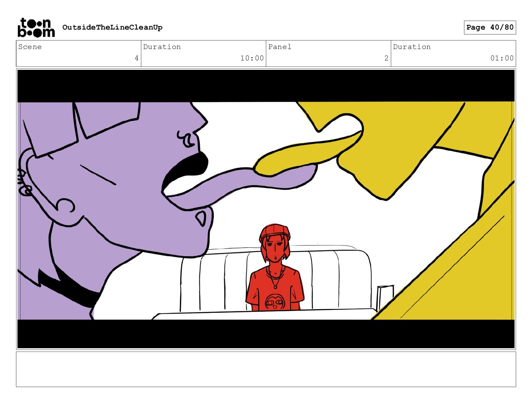Image resolution: width=532 pixels, height=411 pixels.
Task: Select the 'Scene' header label
Action: pos(30,47)
